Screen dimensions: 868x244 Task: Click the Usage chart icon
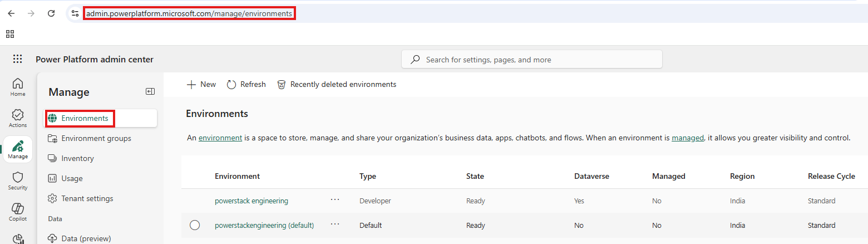pyautogui.click(x=53, y=178)
